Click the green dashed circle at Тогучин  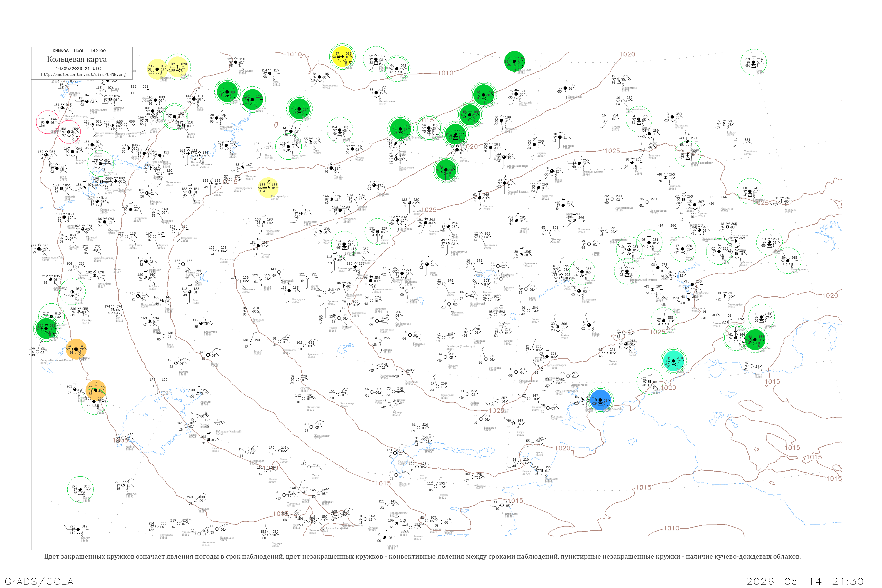click(x=582, y=271)
